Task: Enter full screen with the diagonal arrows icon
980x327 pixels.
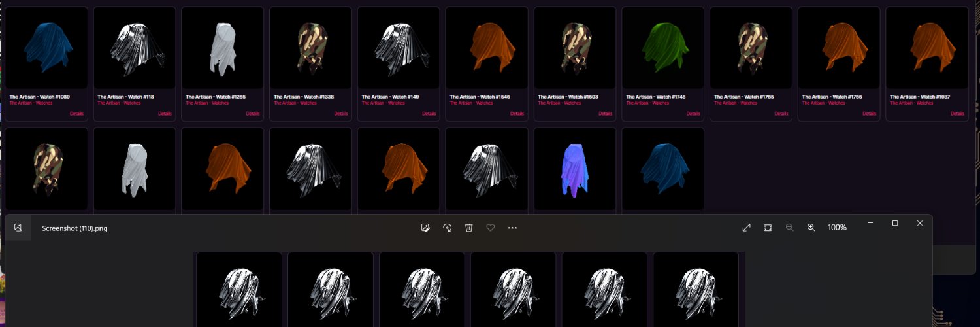Action: (746, 228)
